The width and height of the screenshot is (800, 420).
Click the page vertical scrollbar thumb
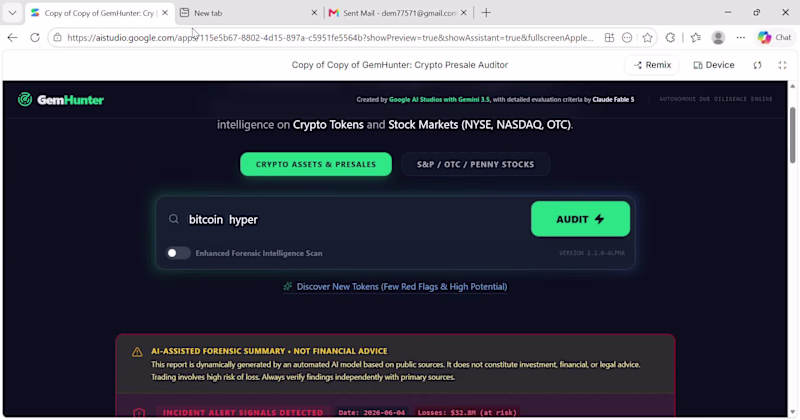[792, 135]
